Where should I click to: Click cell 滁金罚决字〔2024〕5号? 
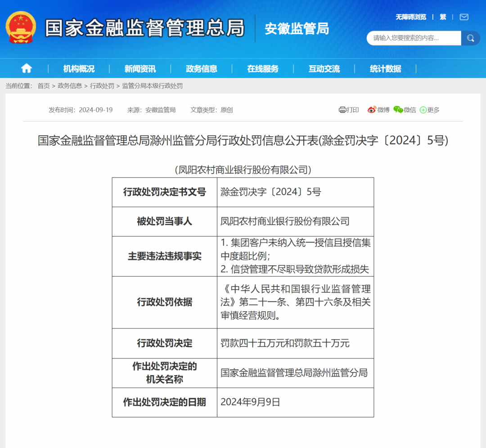[295, 192]
